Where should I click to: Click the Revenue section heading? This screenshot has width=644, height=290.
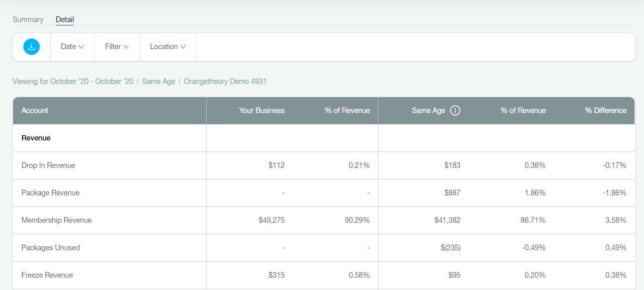click(36, 138)
